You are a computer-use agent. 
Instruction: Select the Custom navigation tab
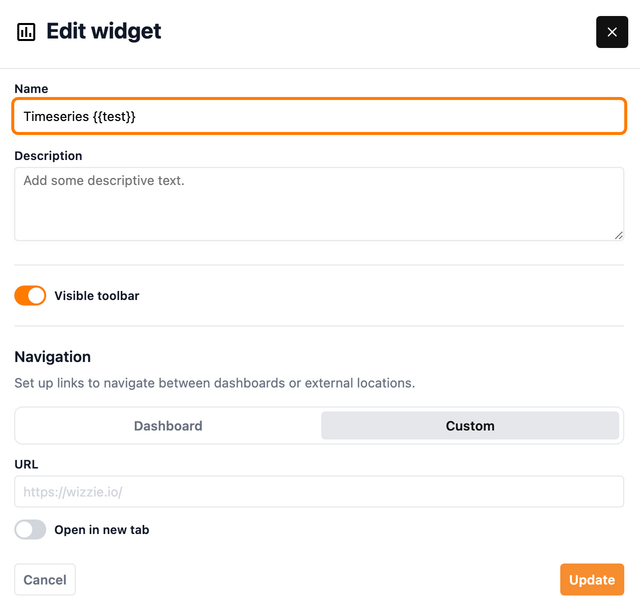tap(470, 426)
